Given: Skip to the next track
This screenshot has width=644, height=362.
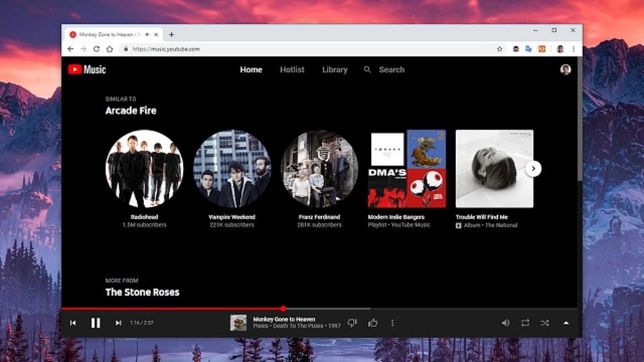Looking at the screenshot, I should coord(118,323).
